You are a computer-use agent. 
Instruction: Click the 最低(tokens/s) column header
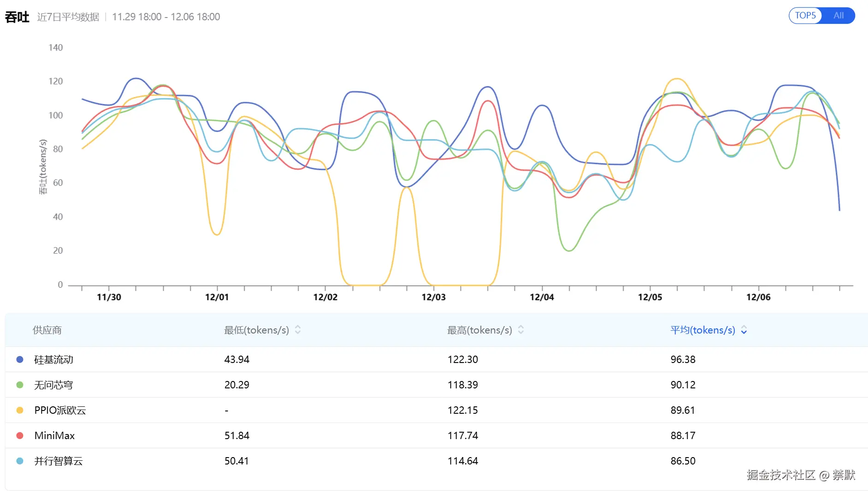click(x=256, y=330)
